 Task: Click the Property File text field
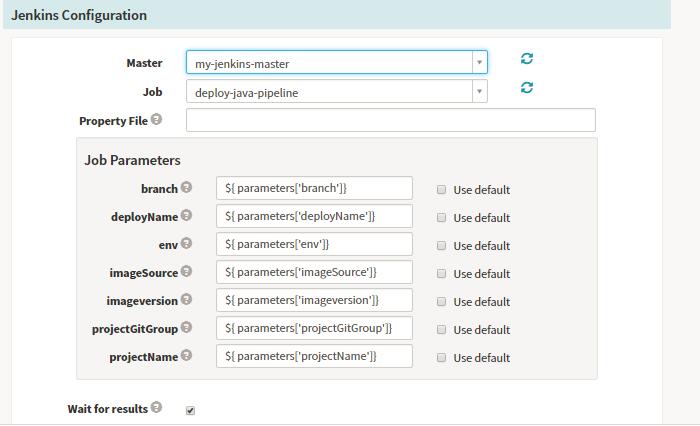[x=390, y=121]
